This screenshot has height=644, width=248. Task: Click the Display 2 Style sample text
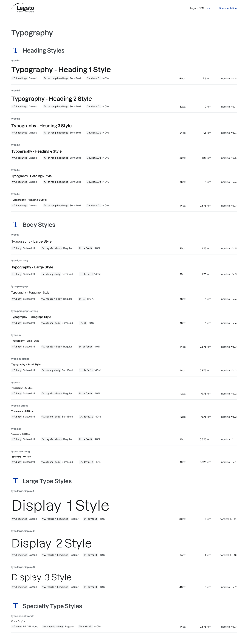(52, 543)
